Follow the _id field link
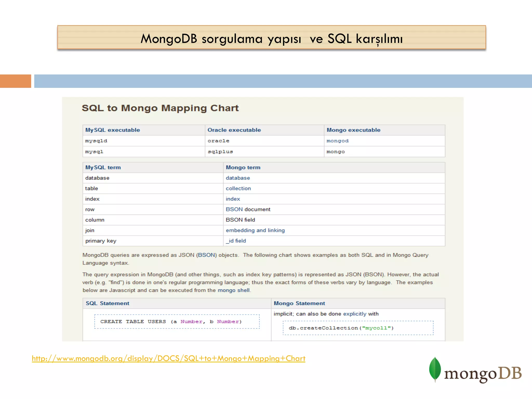This screenshot has width=532, height=399. (x=236, y=241)
